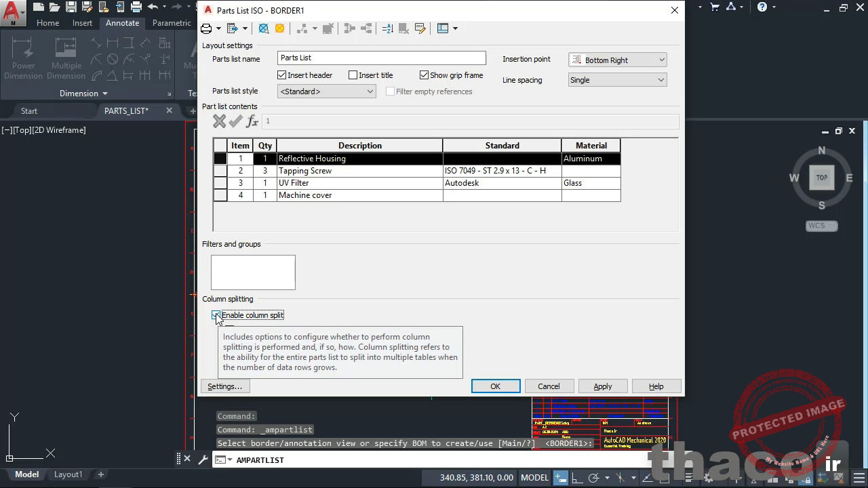The width and height of the screenshot is (868, 488).
Task: Switch to the PARTS_LIST* file tab
Action: [x=126, y=111]
